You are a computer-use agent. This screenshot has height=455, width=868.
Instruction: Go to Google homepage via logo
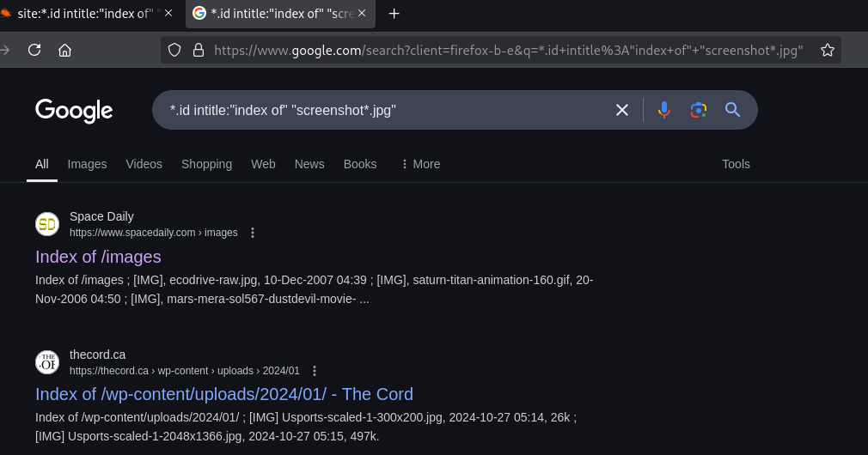pos(74,111)
